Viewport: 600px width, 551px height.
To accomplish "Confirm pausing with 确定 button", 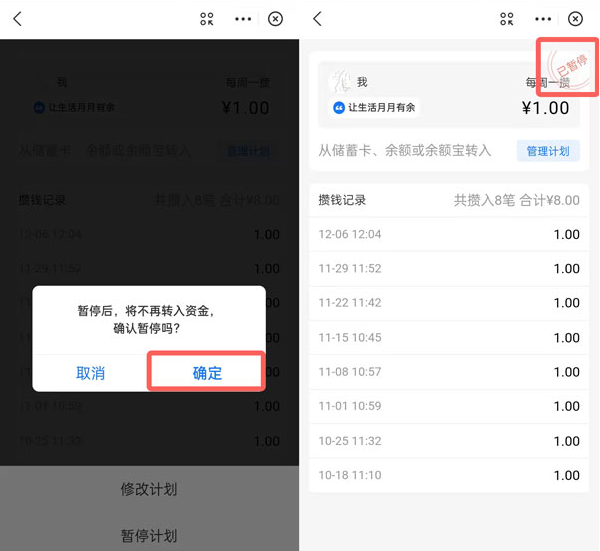I will point(207,373).
